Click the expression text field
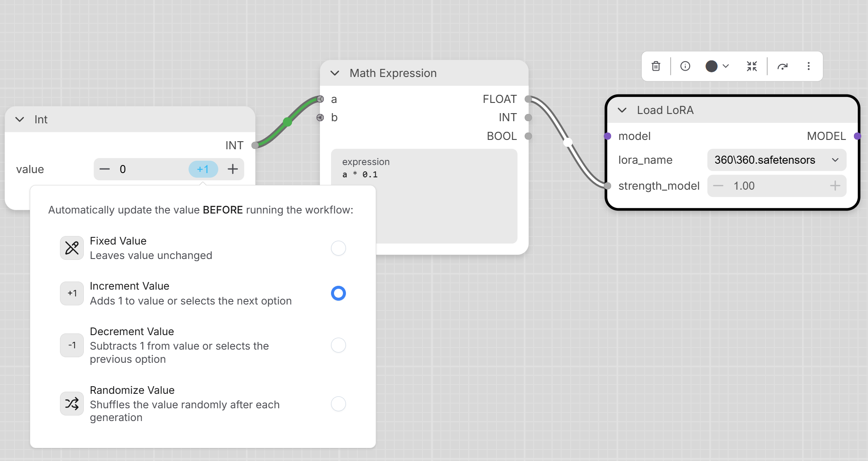 coord(424,196)
